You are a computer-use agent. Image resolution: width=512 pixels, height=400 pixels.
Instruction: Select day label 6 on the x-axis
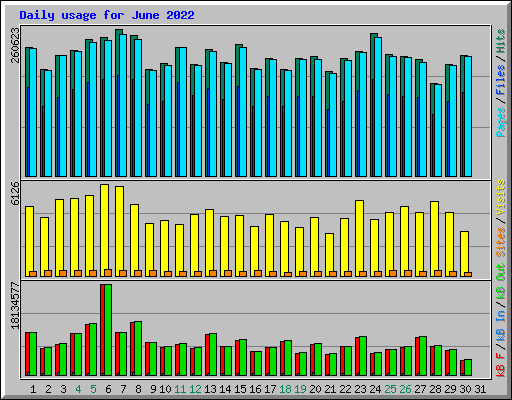tap(108, 389)
